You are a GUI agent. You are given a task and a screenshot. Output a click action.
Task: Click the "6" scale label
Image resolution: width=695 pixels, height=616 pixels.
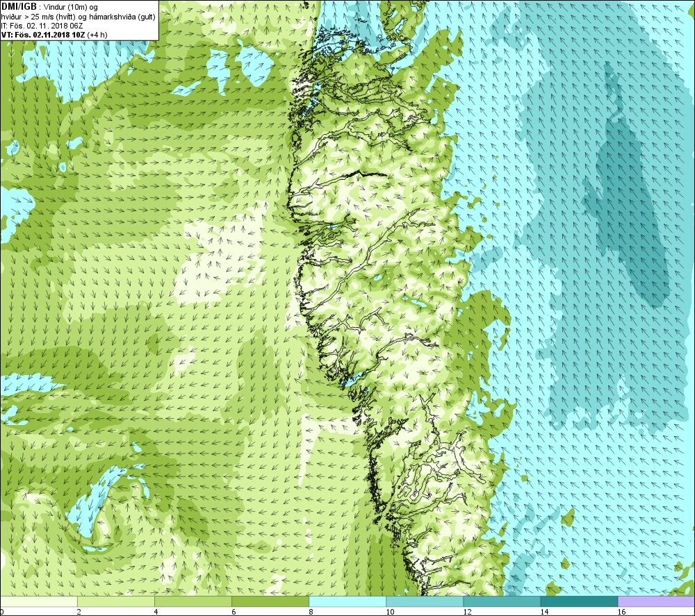[233, 612]
